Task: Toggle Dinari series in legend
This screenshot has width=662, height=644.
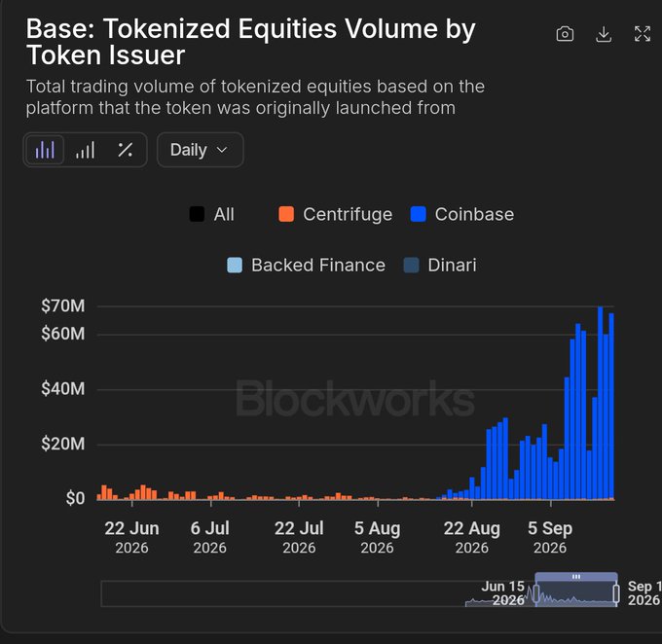Action: [440, 266]
